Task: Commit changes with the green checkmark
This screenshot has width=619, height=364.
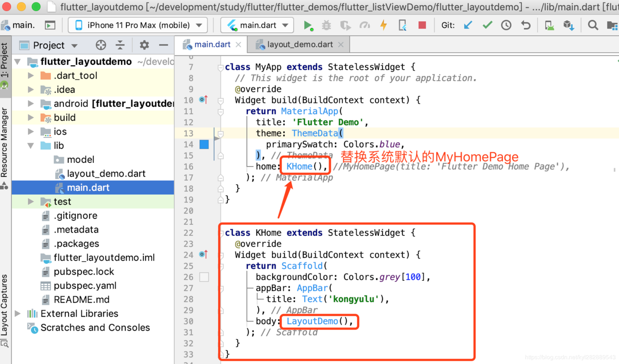Action: tap(487, 25)
